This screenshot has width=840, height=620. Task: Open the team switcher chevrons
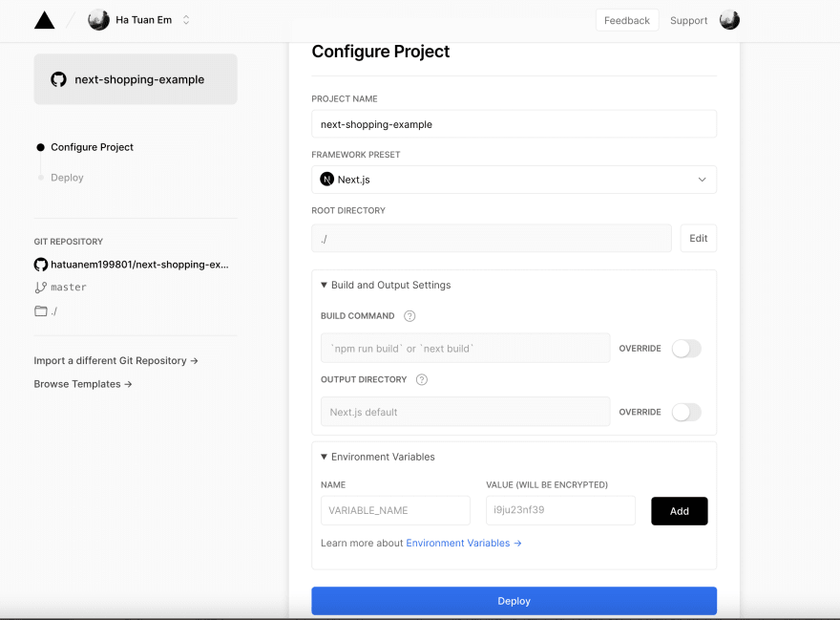pyautogui.click(x=186, y=20)
